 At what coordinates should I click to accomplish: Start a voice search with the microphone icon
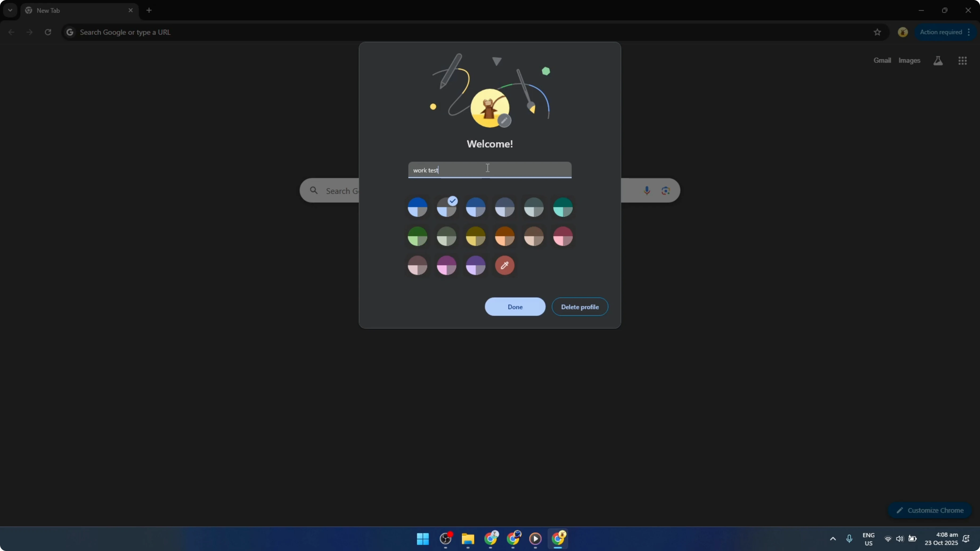tap(647, 190)
